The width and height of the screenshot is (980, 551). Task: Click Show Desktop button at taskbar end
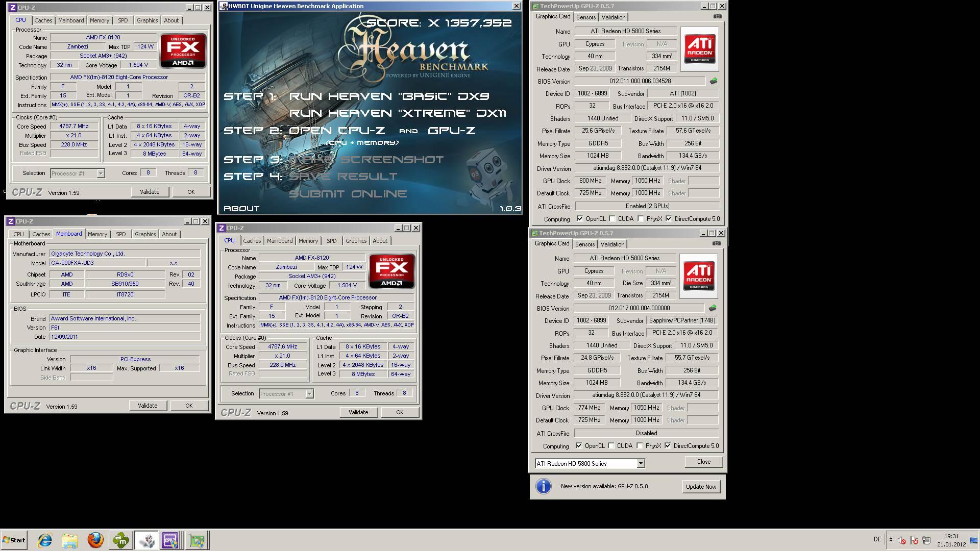click(974, 540)
